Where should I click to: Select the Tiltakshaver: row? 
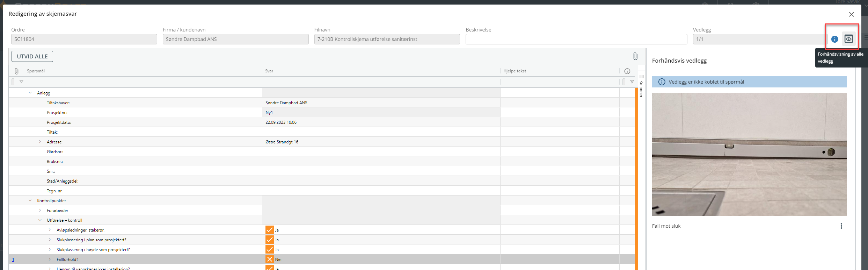point(322,102)
